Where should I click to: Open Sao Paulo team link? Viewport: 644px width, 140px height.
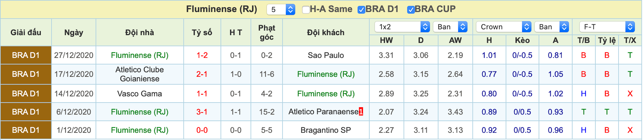click(326, 55)
